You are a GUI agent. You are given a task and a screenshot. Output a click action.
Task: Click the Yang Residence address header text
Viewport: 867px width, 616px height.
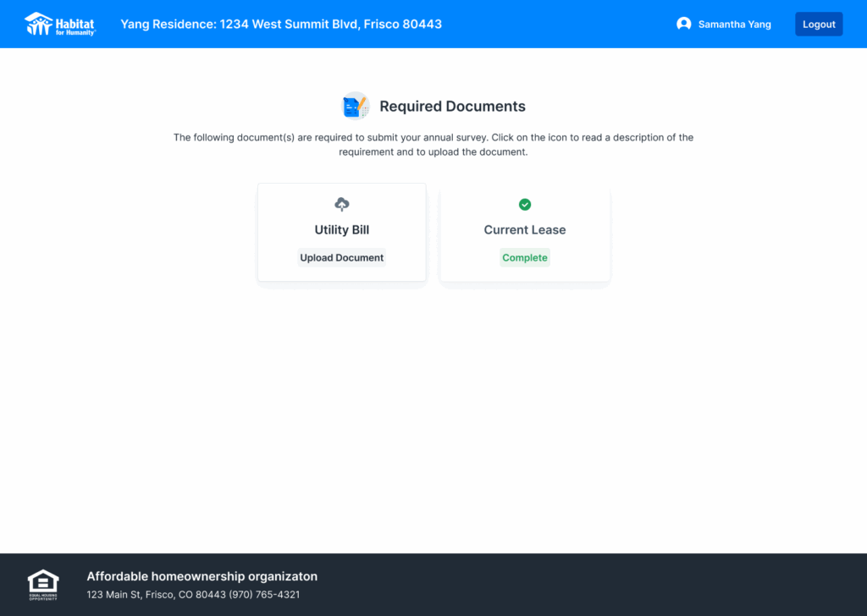tap(281, 25)
